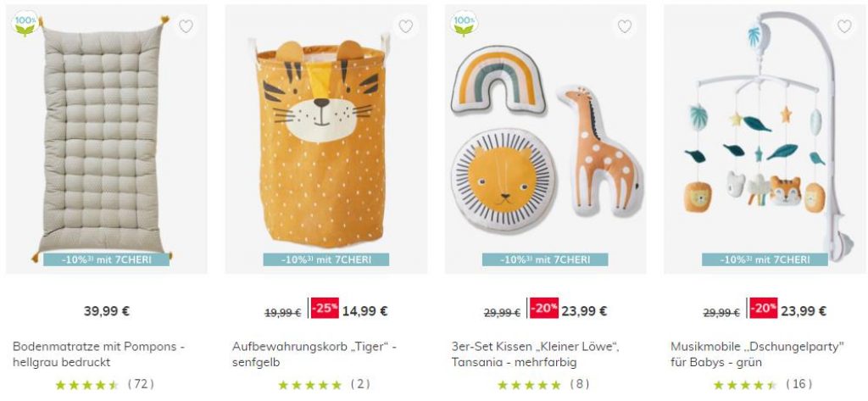
Task: Click the 7CHERI promo banner on Tiger basket
Action: 326,259
